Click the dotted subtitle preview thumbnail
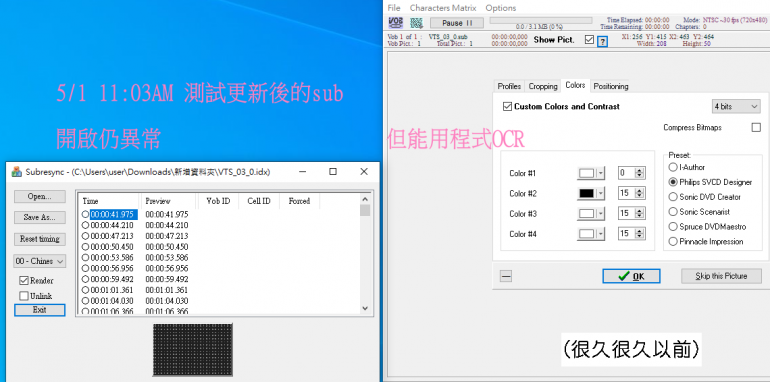Viewport: 770px width, 382px height. 192,350
